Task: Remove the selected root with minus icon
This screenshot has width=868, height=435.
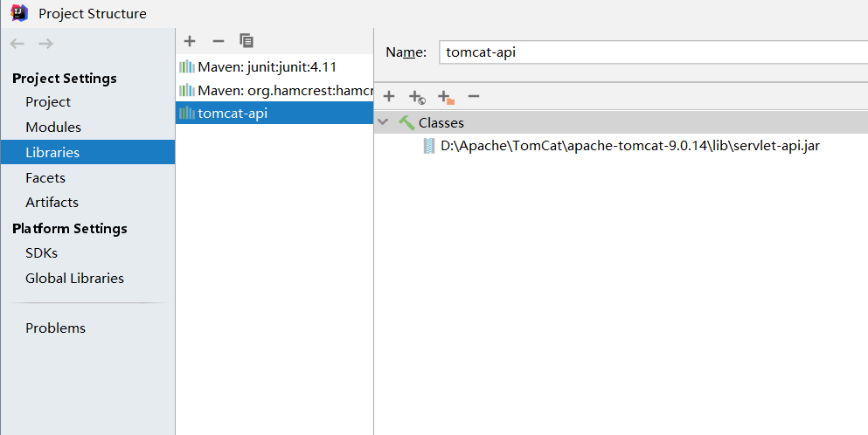Action: click(x=473, y=96)
